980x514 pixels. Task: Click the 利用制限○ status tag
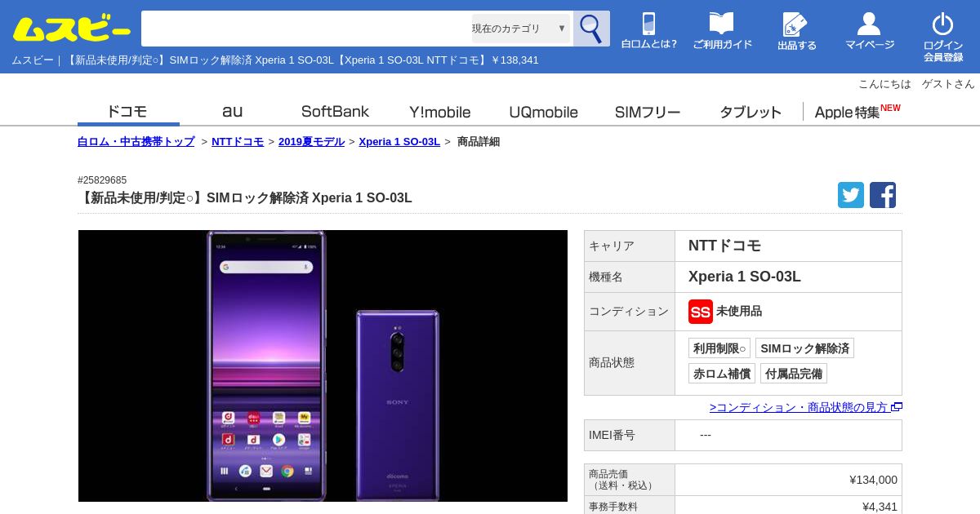tap(719, 348)
